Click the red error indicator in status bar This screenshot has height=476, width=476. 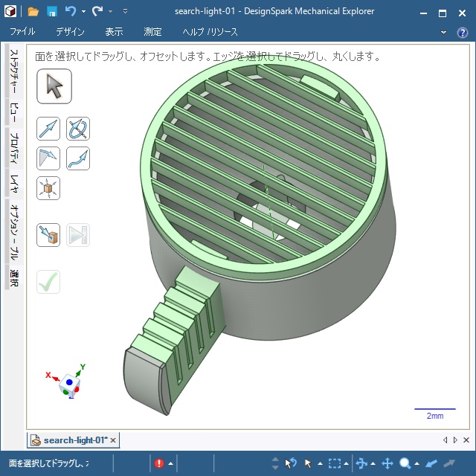(158, 463)
